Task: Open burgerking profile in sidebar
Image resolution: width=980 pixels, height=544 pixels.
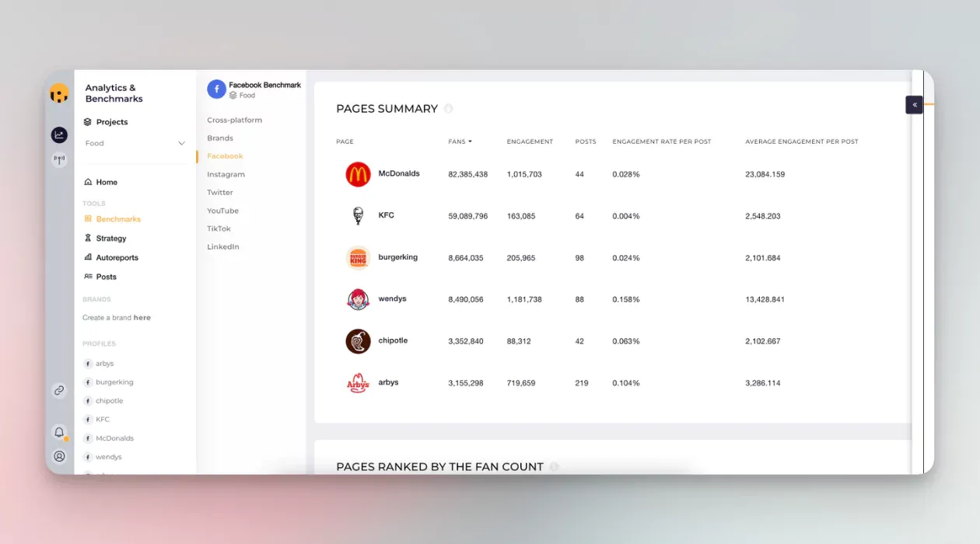Action: [x=114, y=382]
